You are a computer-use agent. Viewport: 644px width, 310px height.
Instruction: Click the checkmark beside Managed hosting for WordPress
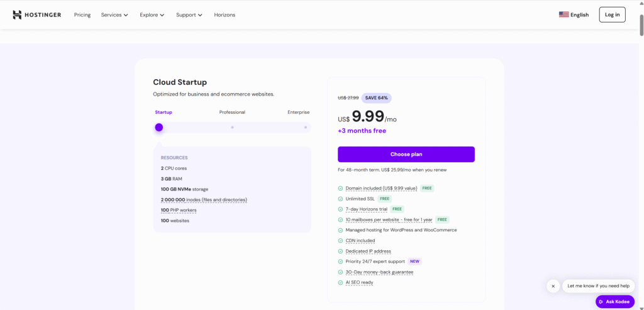[x=340, y=230]
